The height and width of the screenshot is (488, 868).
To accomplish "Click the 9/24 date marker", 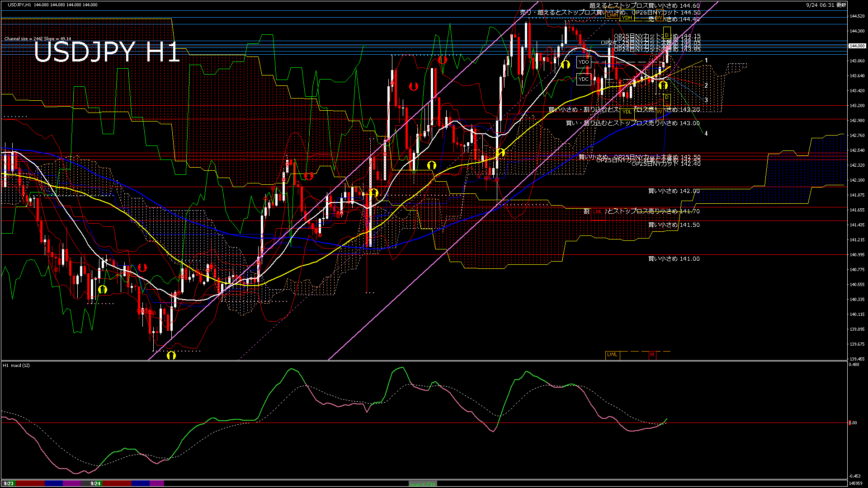I will tap(95, 483).
